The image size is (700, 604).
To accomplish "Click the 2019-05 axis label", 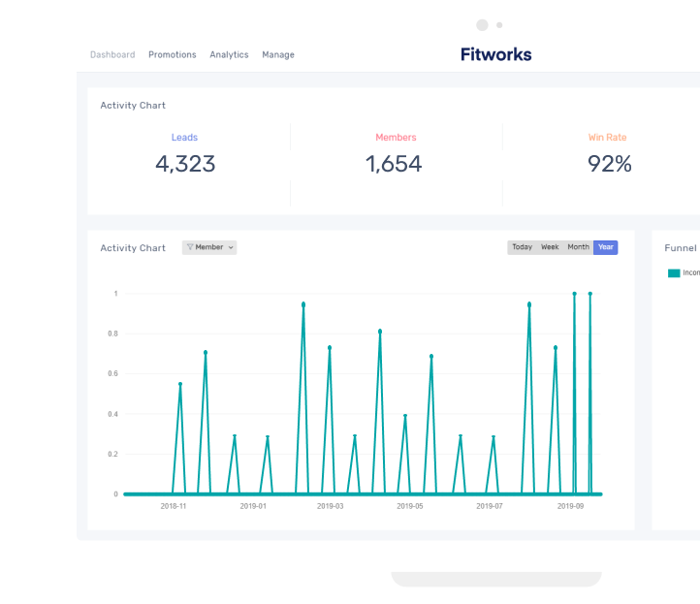I will coord(410,506).
